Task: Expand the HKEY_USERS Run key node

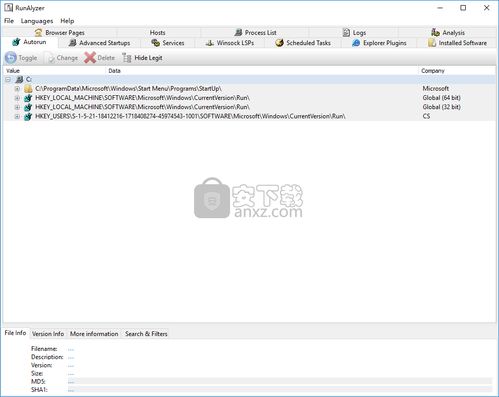Action: click(17, 117)
